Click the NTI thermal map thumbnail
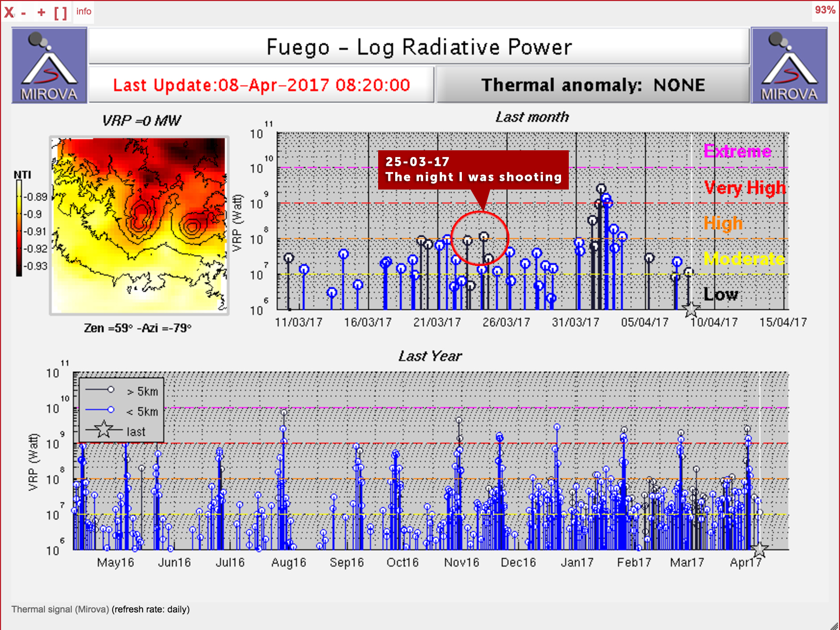The height and width of the screenshot is (630, 840). coord(139,225)
